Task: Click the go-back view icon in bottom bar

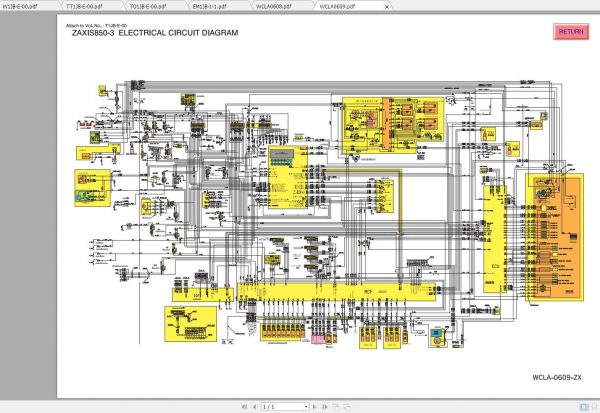Action: point(336,407)
